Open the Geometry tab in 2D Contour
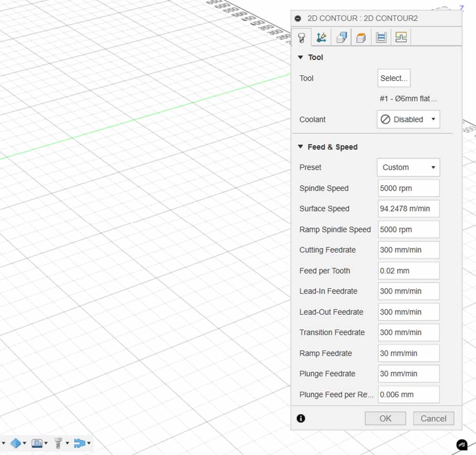Screen dimensions: 476x455 coord(321,37)
